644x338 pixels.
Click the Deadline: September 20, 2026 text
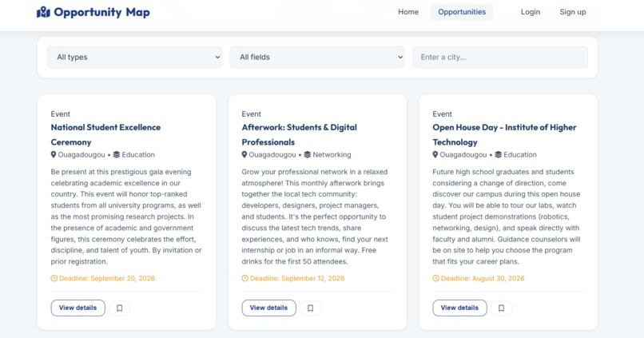[107, 278]
